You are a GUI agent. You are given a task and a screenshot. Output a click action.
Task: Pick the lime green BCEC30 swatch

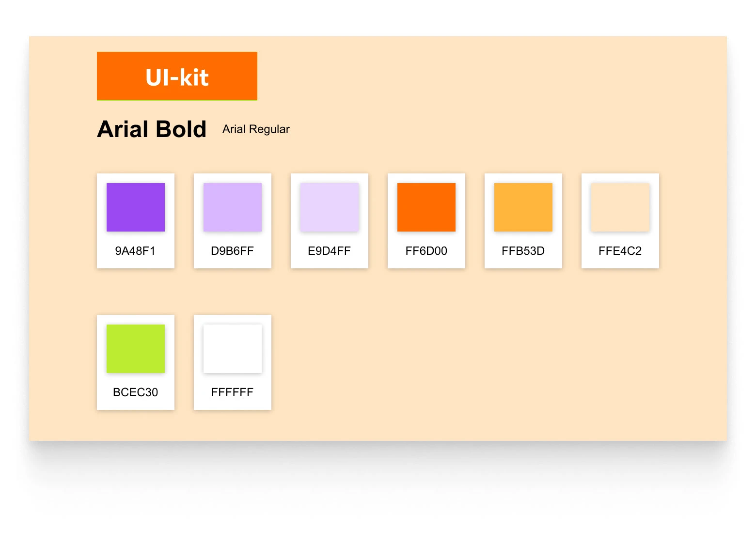[136, 349]
